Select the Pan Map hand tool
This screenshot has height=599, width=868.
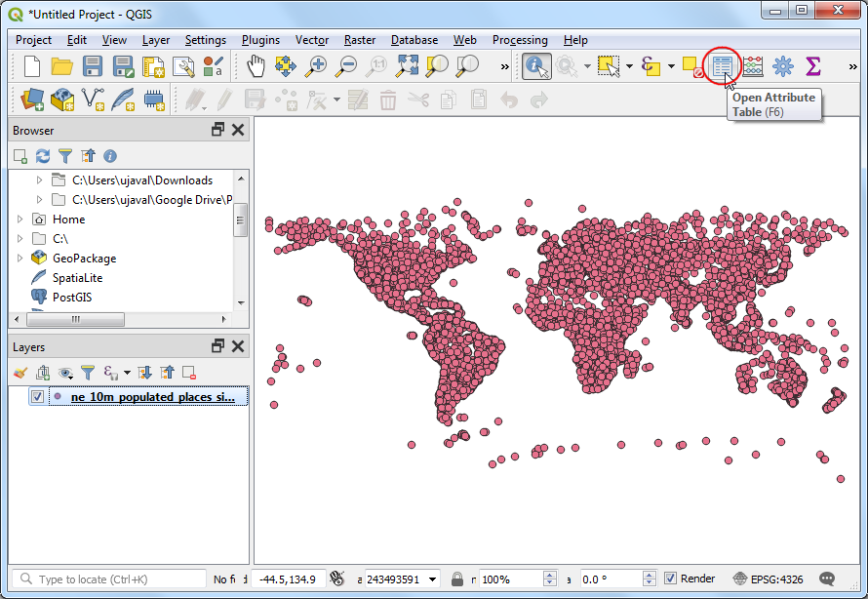tap(256, 66)
